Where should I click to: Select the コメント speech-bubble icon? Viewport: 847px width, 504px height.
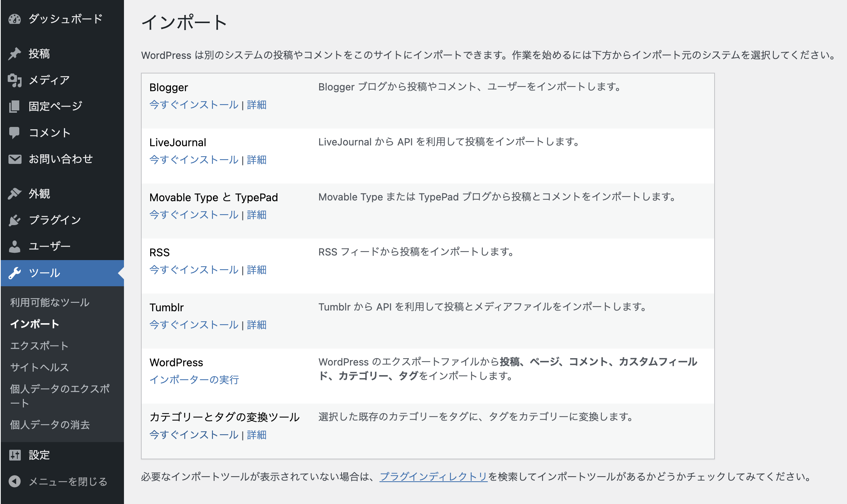point(15,132)
